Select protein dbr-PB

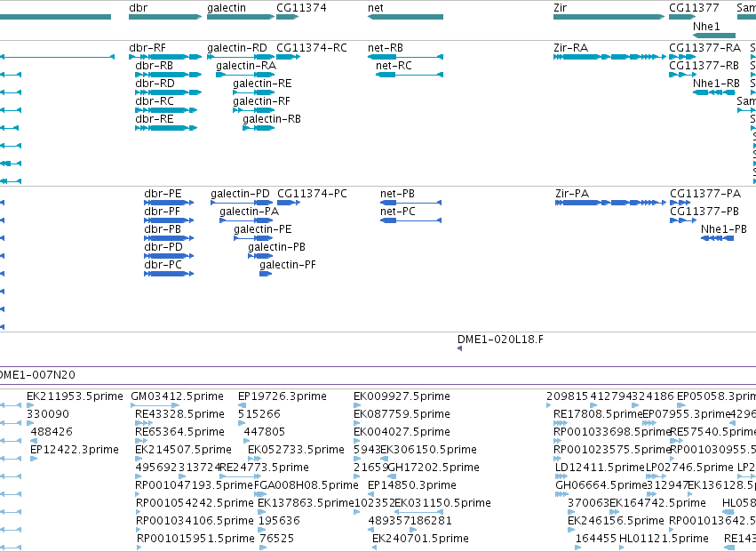tap(169, 239)
